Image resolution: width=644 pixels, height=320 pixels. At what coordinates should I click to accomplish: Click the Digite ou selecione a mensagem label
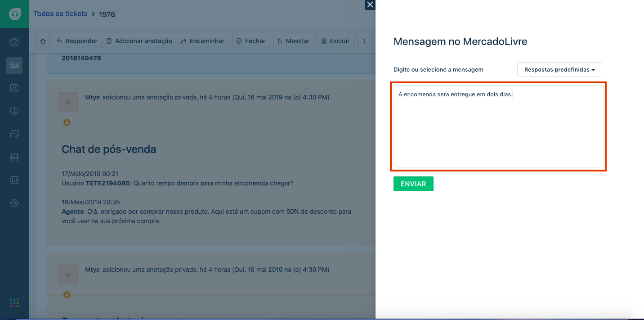[438, 70]
